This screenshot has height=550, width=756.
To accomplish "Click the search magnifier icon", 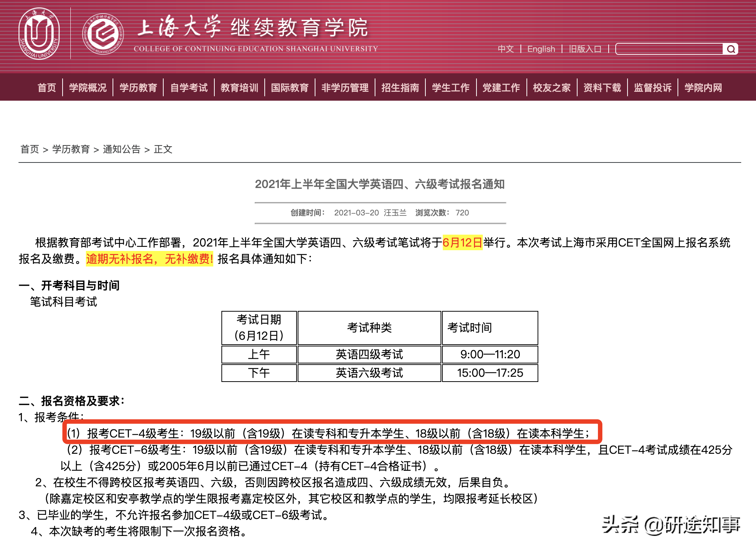I will (731, 49).
